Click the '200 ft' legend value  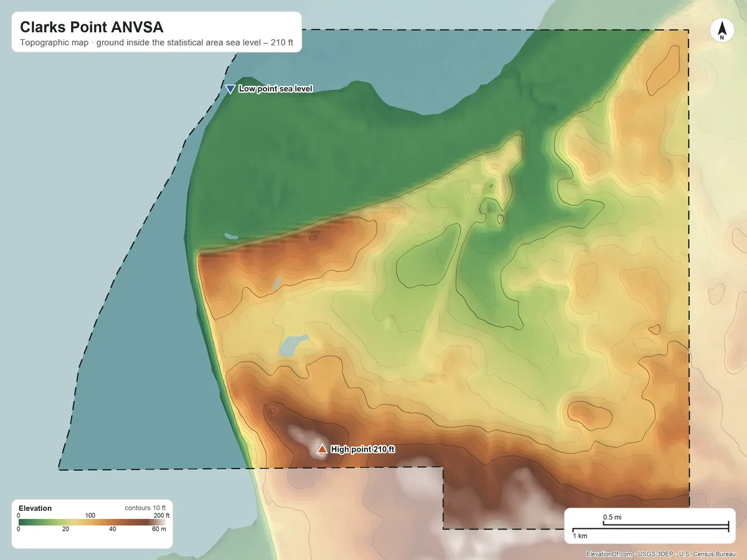(x=161, y=515)
